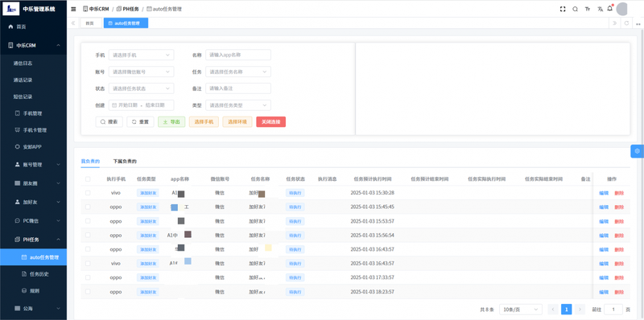Open the 类型 请选择任务类型 dropdown
644x320 pixels.
point(238,105)
